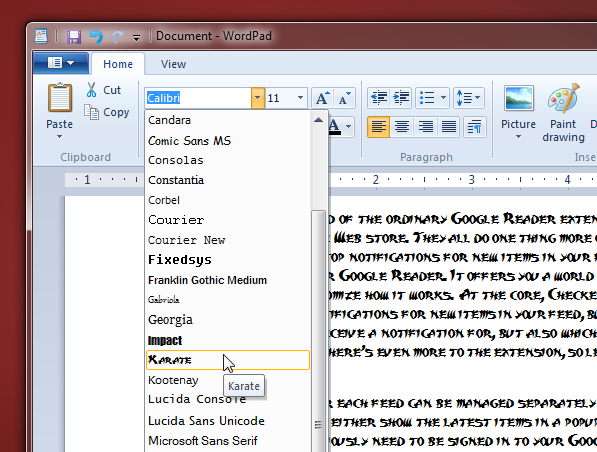The height and width of the screenshot is (452, 597).
Task: Open the paragraph settings dialog icon
Action: tap(474, 127)
